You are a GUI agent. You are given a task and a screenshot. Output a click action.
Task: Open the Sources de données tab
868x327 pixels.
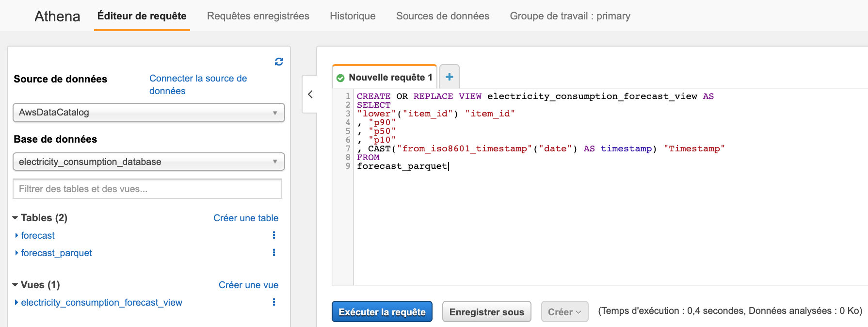(x=443, y=16)
